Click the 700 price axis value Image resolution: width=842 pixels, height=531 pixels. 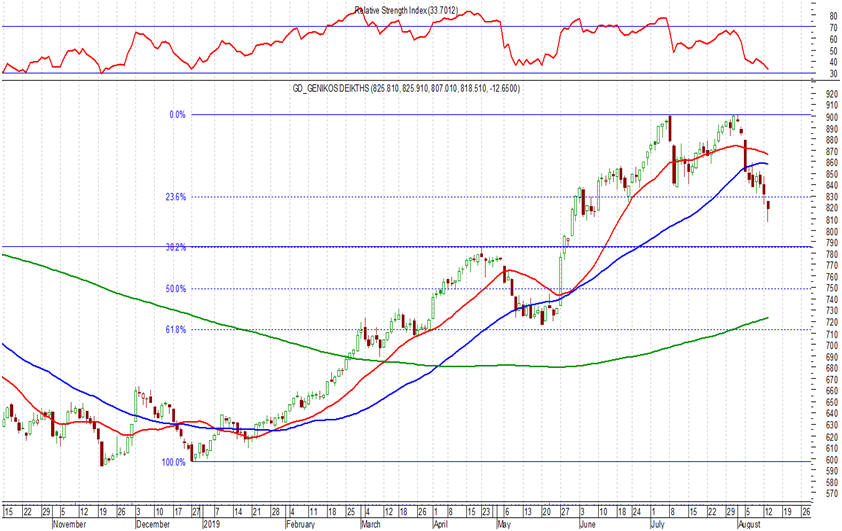tap(832, 346)
